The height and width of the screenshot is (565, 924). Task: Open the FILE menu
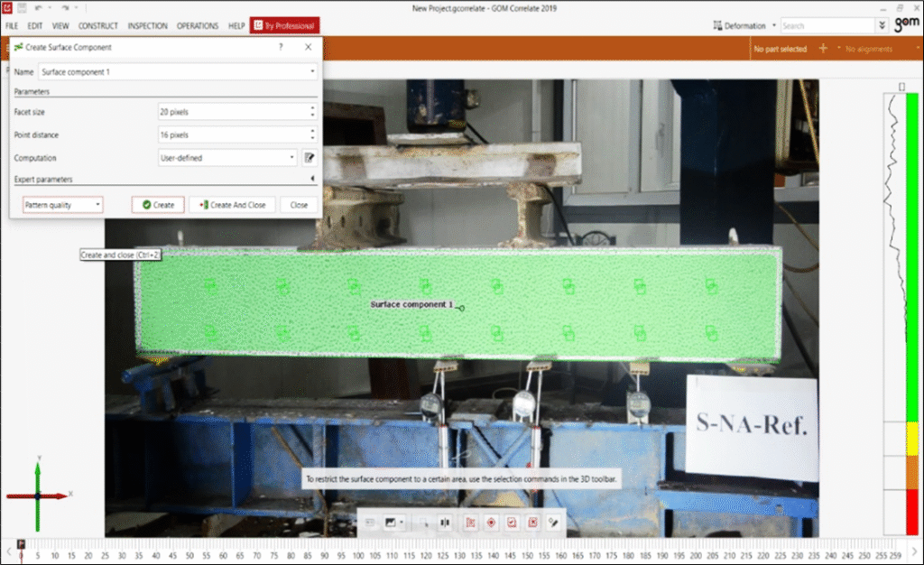(12, 26)
